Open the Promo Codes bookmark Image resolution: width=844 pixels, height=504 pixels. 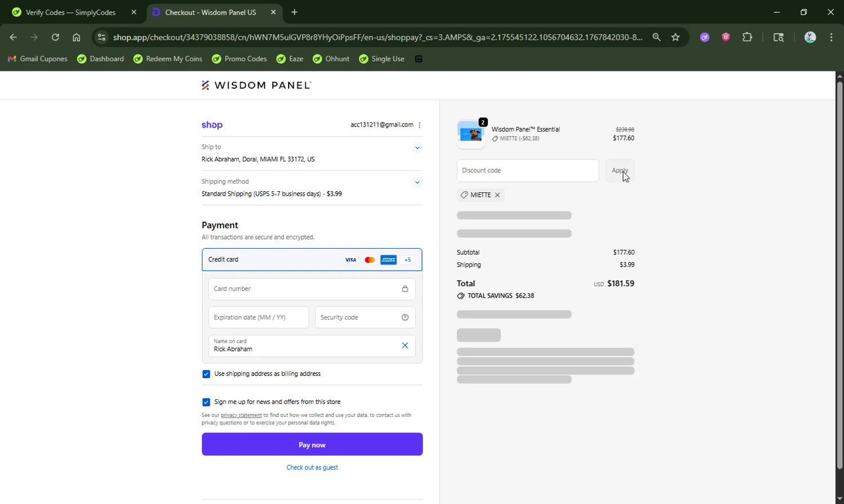click(x=239, y=58)
